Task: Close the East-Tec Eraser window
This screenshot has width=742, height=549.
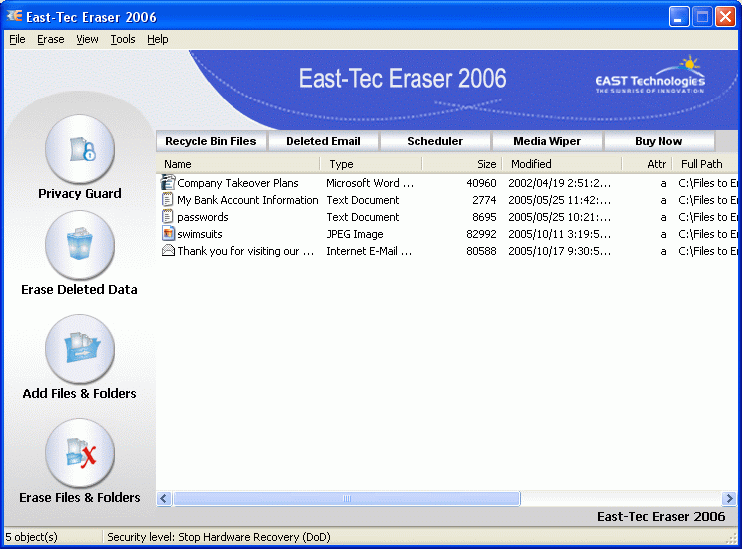Action: tap(725, 17)
